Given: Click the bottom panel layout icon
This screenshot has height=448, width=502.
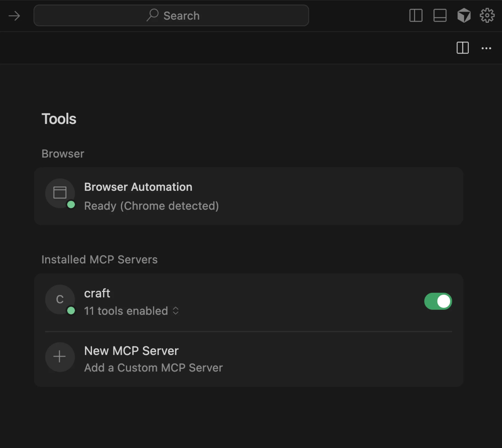Looking at the screenshot, I should point(439,16).
